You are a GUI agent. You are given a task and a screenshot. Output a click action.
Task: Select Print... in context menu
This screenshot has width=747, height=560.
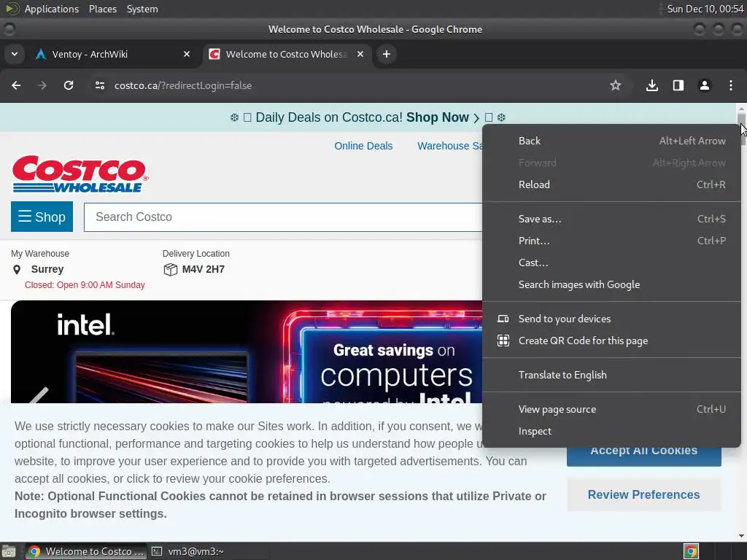(x=612, y=241)
